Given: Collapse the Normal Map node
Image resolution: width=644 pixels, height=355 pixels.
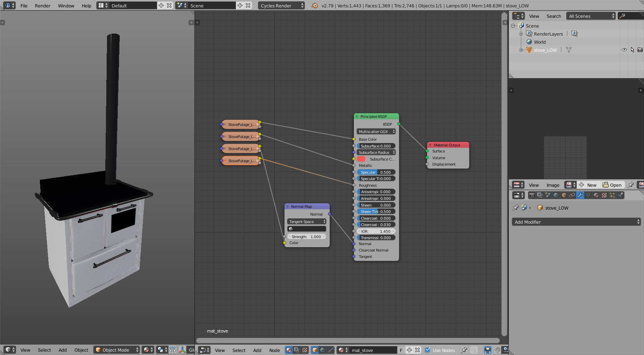Looking at the screenshot, I should tap(287, 207).
